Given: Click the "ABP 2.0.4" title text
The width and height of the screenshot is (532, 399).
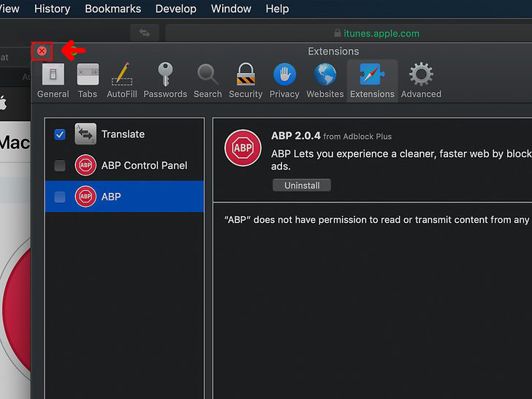Looking at the screenshot, I should (x=295, y=136).
